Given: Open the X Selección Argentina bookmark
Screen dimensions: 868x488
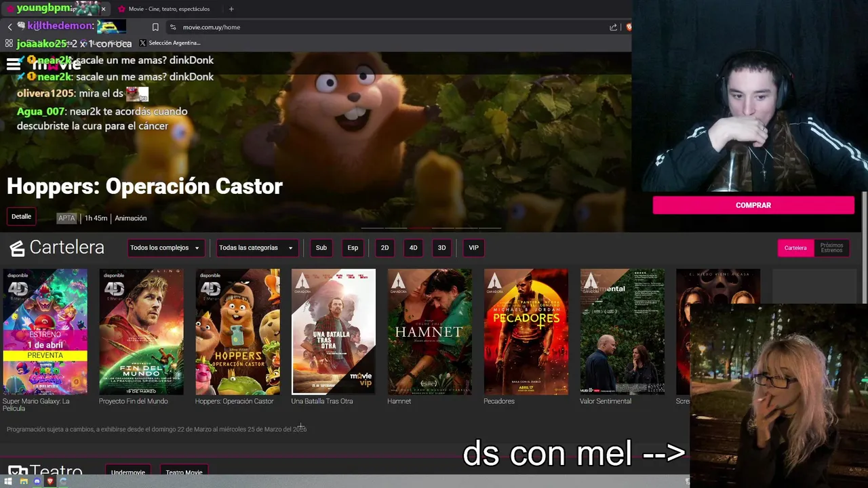Looking at the screenshot, I should point(170,43).
